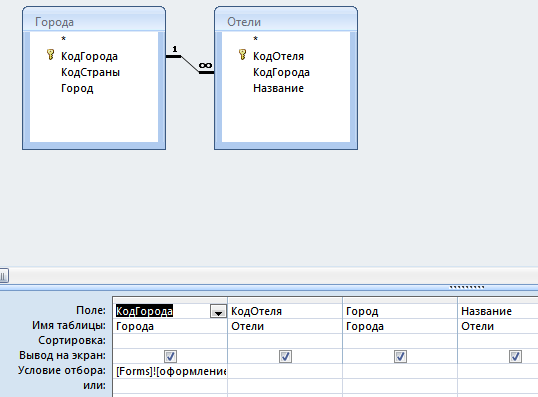Click the или cell for КодГорода column
Screen dimensions: 538x397
170,386
